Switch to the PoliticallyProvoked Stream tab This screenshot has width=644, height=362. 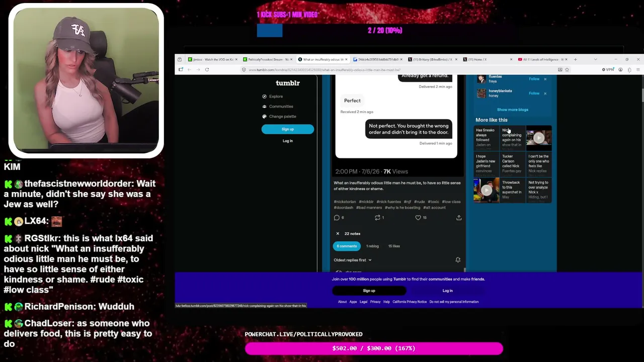coord(268,59)
